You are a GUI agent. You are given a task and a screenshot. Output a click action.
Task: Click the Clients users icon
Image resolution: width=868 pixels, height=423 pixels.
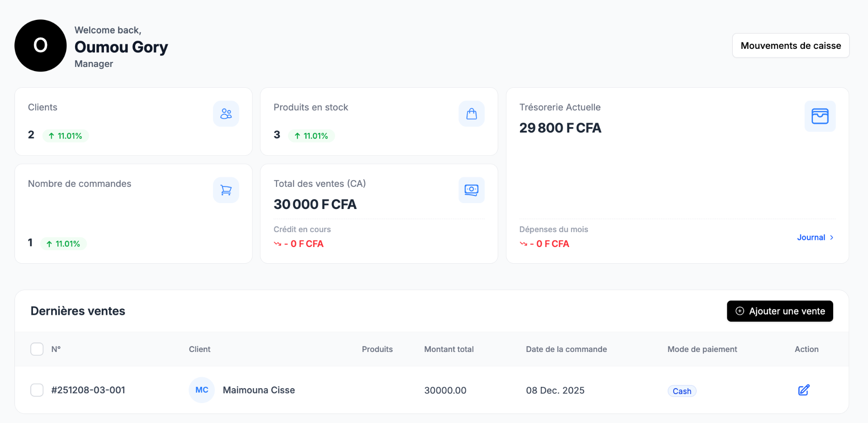point(226,114)
